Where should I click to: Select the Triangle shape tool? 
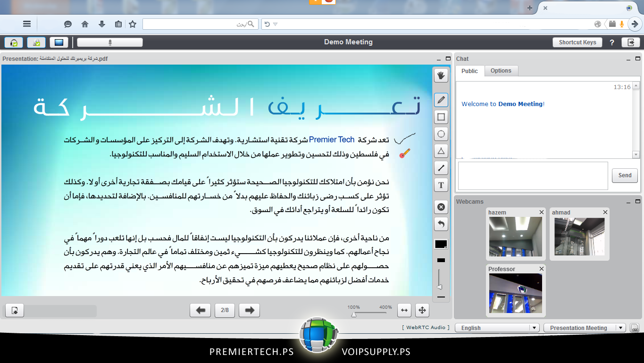(x=441, y=151)
